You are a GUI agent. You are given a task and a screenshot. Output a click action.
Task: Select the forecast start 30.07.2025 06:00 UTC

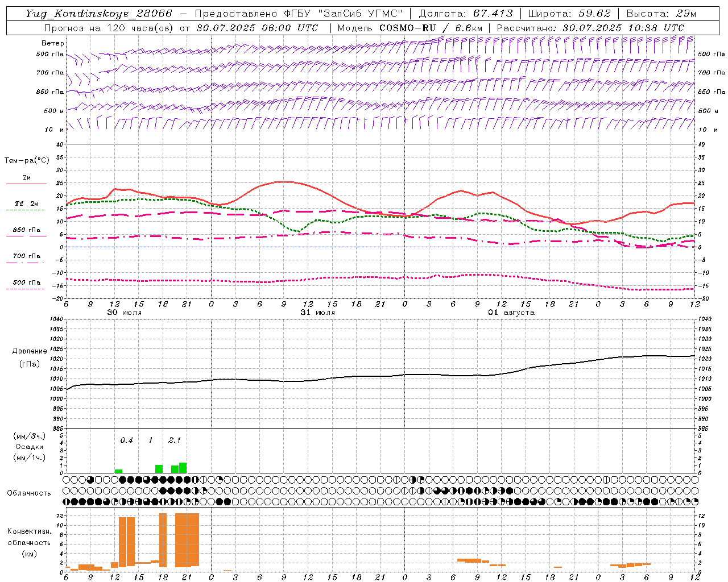pyautogui.click(x=257, y=28)
